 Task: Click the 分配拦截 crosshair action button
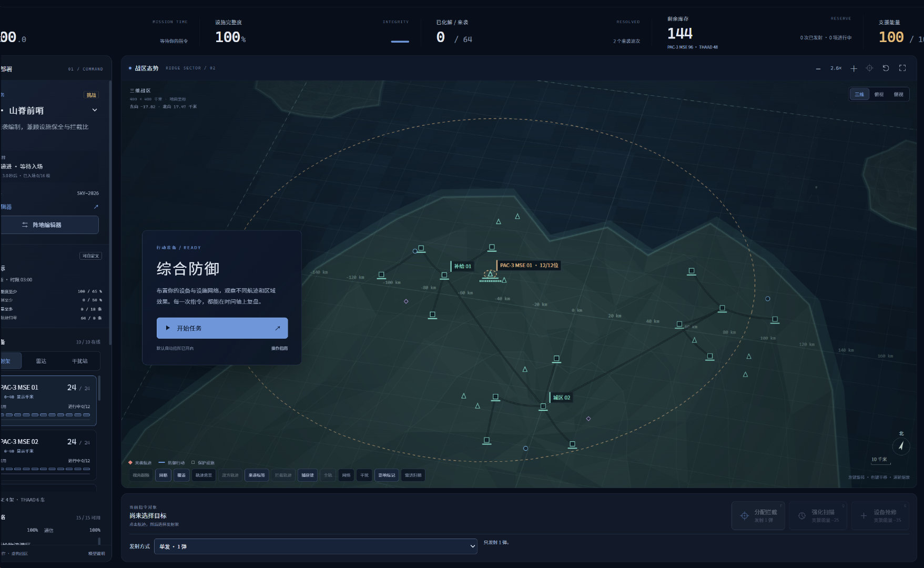pos(758,515)
